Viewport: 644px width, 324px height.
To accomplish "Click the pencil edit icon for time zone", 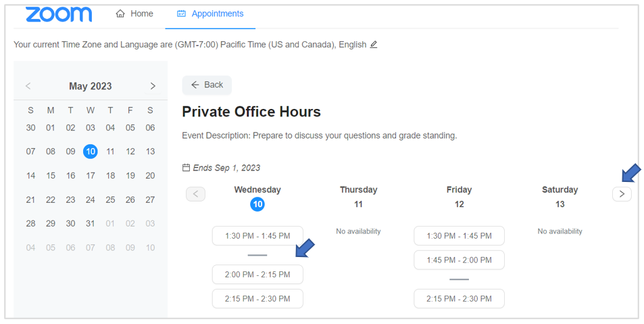I will pyautogui.click(x=374, y=45).
